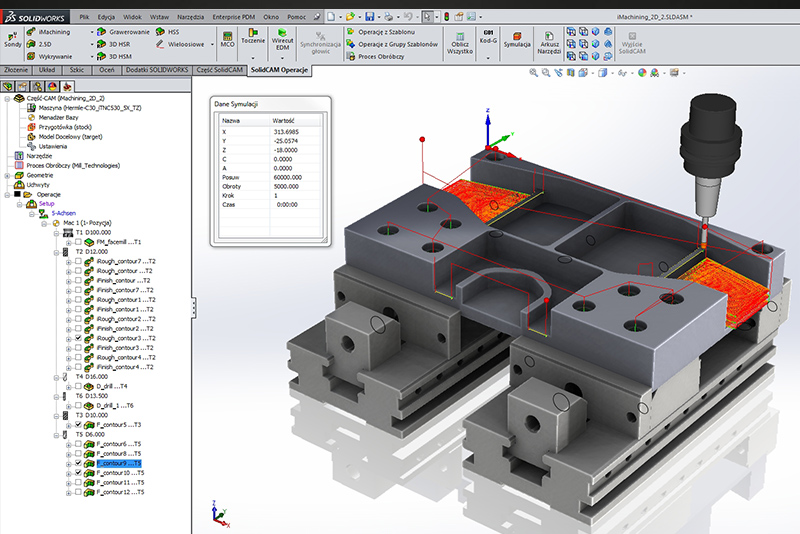Click the traffic light rebuild icon
Viewport: 800px width, 534px height.
pos(446,17)
